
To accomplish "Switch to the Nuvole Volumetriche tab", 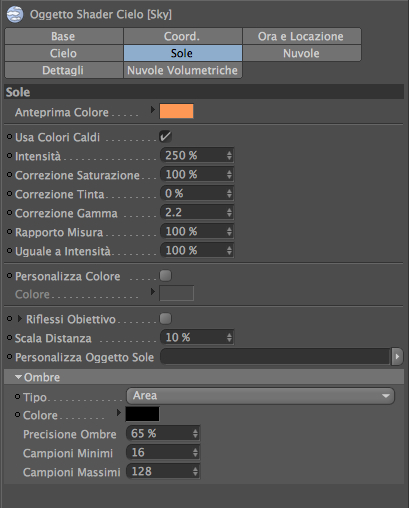I will coord(183,70).
